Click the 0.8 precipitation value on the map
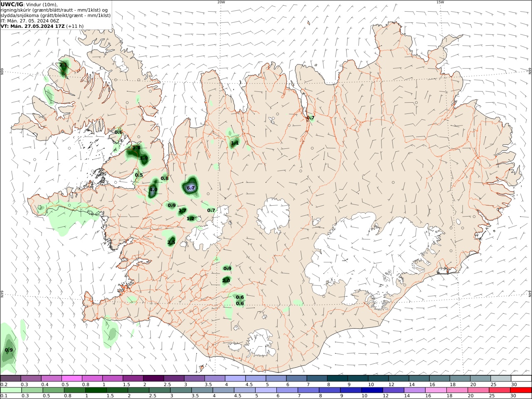 (165, 178)
